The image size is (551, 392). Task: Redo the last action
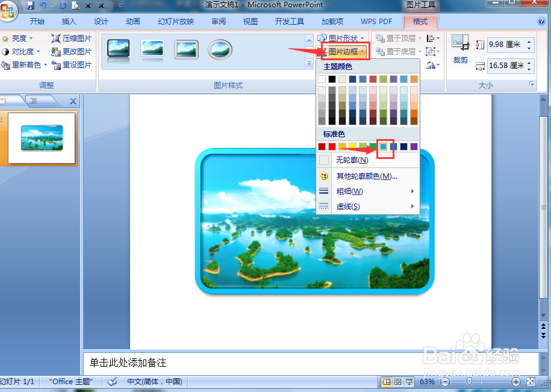63,5
